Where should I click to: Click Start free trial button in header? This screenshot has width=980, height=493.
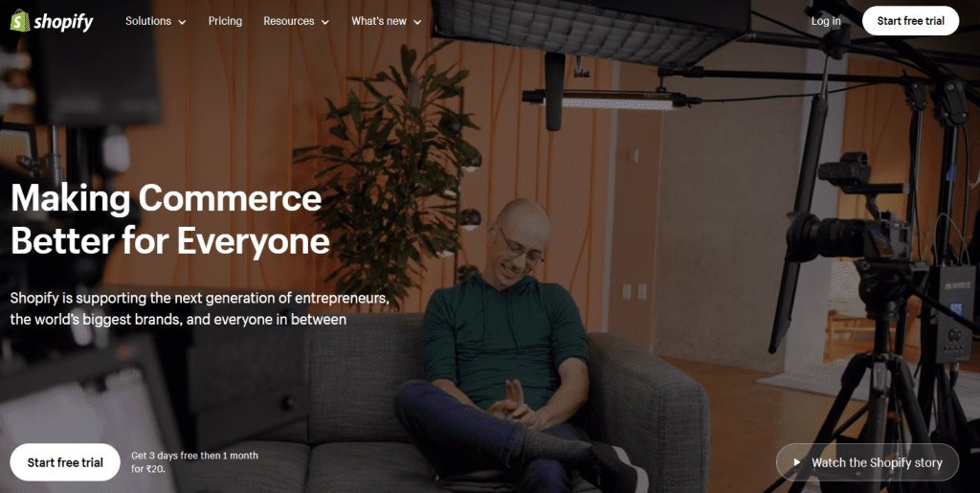pos(910,21)
